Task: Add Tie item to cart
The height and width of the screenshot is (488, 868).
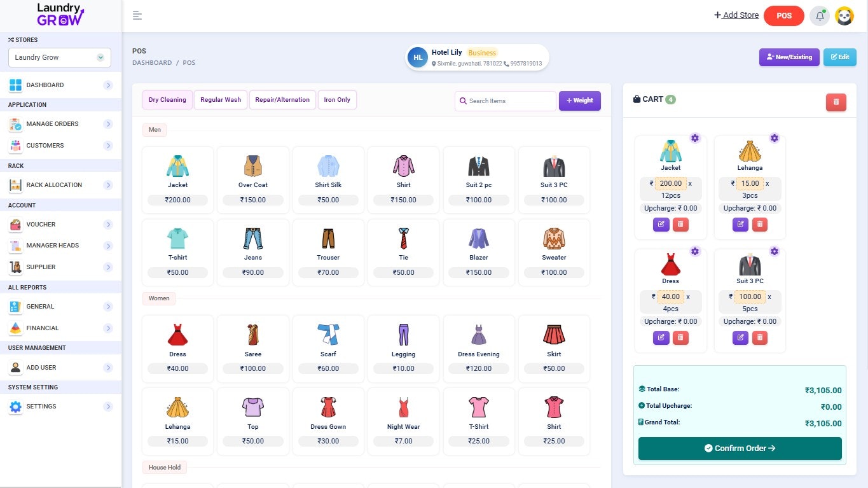Action: point(403,252)
